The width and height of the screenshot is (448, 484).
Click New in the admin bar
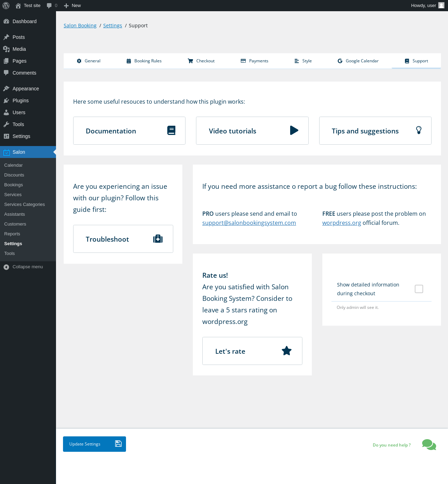click(x=76, y=6)
